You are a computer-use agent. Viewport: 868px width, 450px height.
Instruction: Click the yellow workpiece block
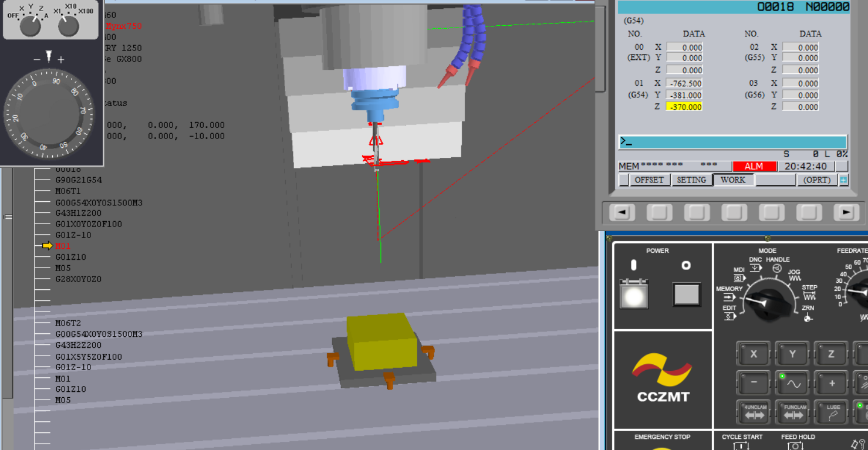click(382, 342)
